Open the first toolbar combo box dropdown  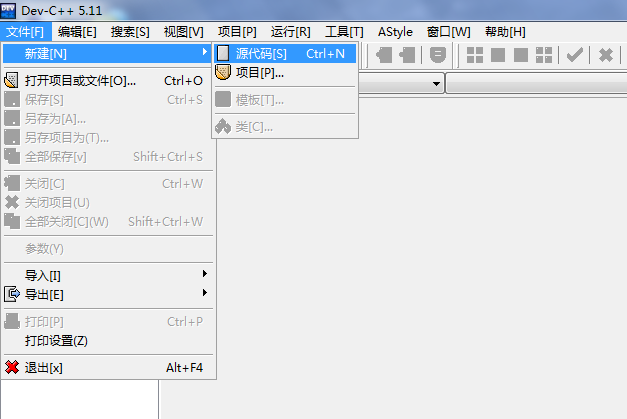(x=436, y=84)
